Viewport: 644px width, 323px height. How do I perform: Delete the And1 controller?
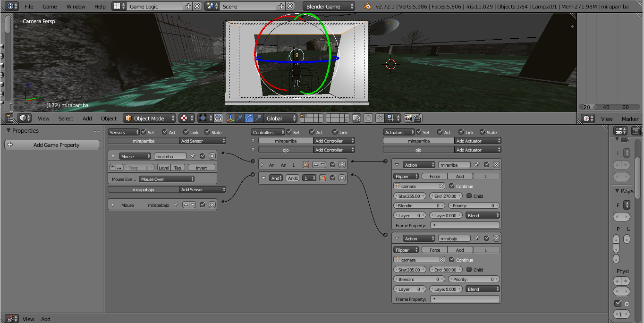pyautogui.click(x=342, y=178)
